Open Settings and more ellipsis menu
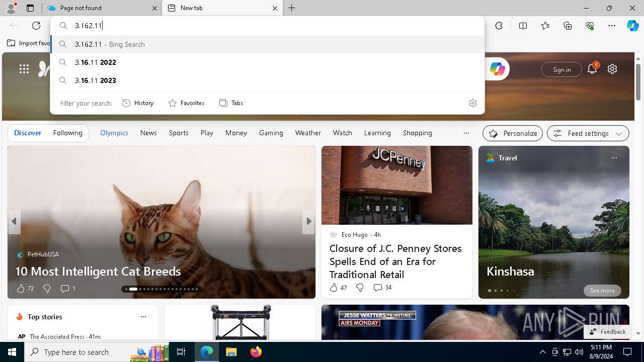The image size is (644, 362). 612,26
